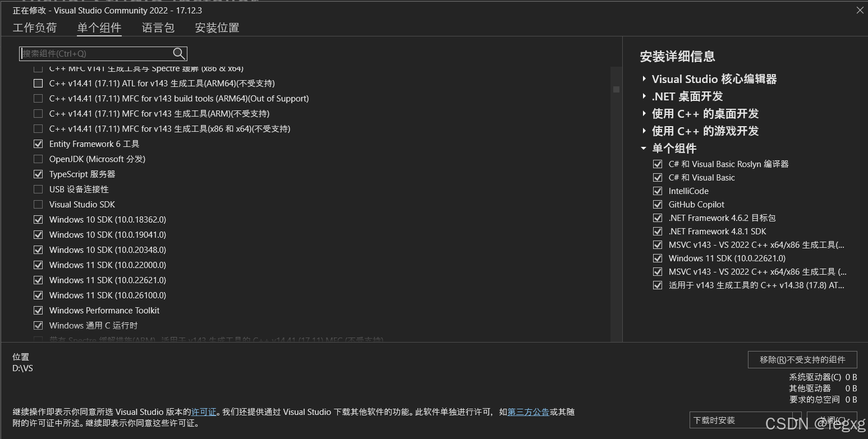
Task: Click 移除不受支持的组件 button
Action: (802, 360)
